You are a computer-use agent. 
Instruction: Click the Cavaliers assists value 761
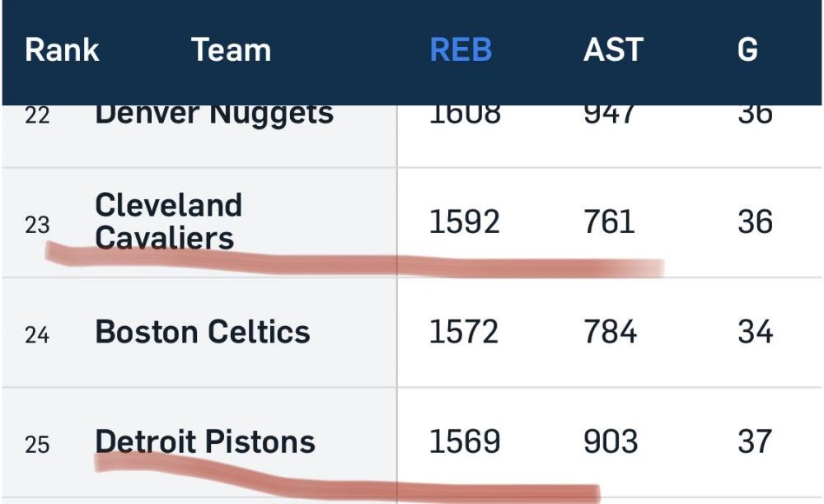tap(609, 222)
